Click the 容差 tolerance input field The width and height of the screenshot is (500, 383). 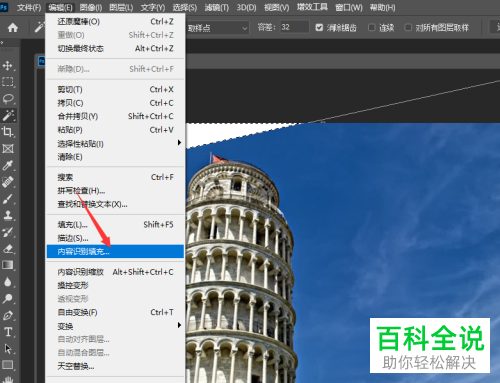coord(295,27)
